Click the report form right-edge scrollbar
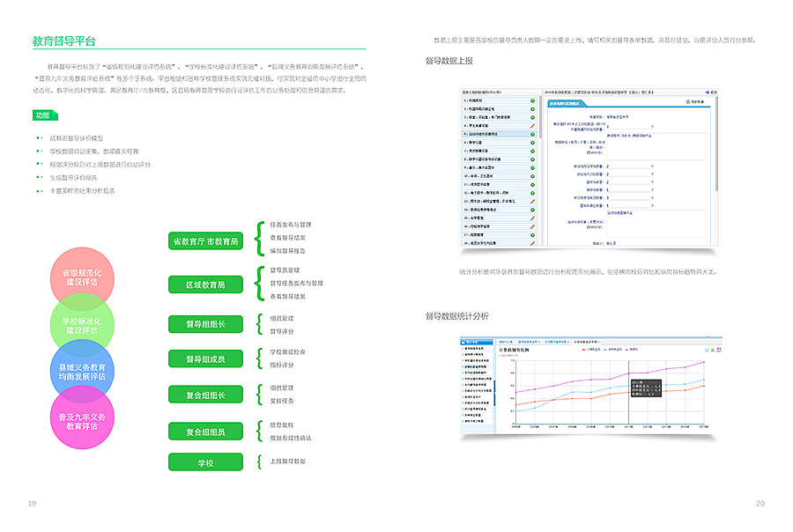This screenshot has height=532, width=793. click(716, 144)
